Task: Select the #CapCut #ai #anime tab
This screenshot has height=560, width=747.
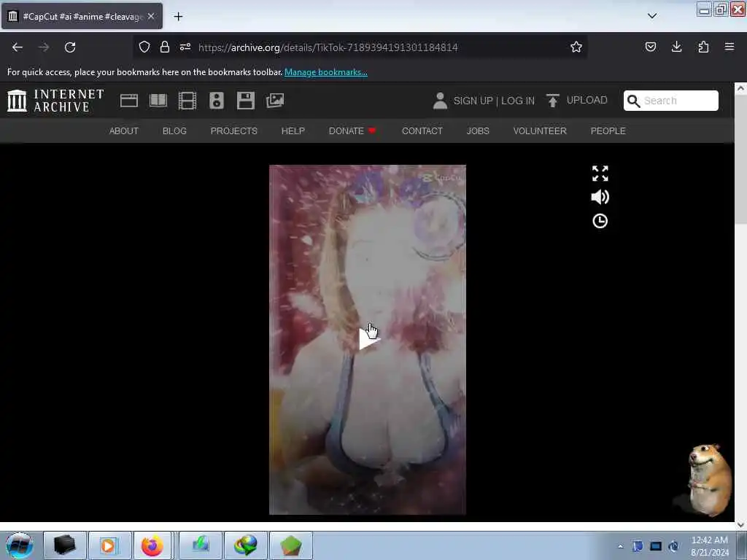Action: click(82, 16)
